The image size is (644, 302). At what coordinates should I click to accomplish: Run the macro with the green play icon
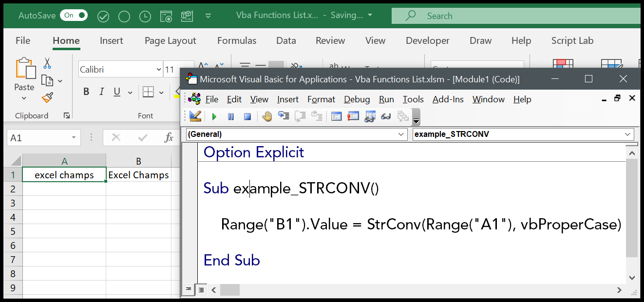tap(214, 116)
